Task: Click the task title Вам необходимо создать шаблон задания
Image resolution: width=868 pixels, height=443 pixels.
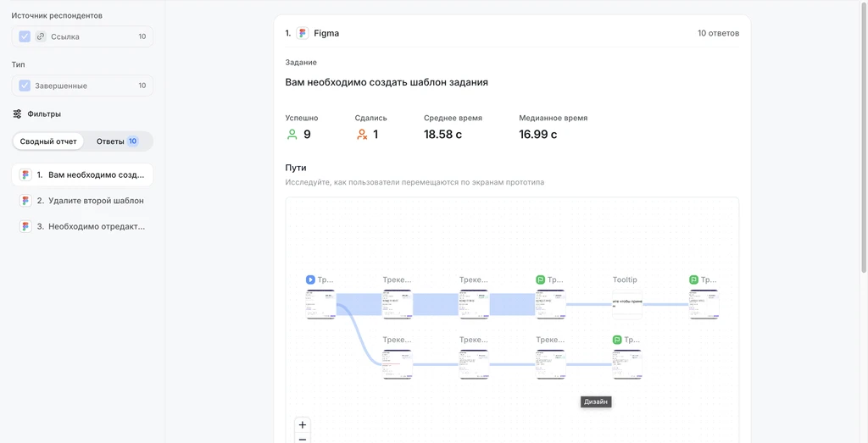Action: point(387,82)
